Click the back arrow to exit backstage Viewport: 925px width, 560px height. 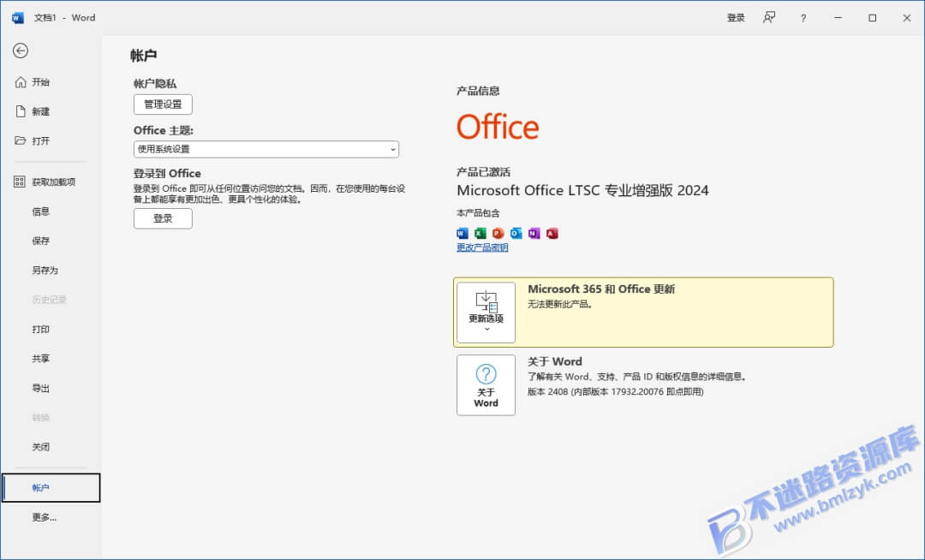[21, 51]
